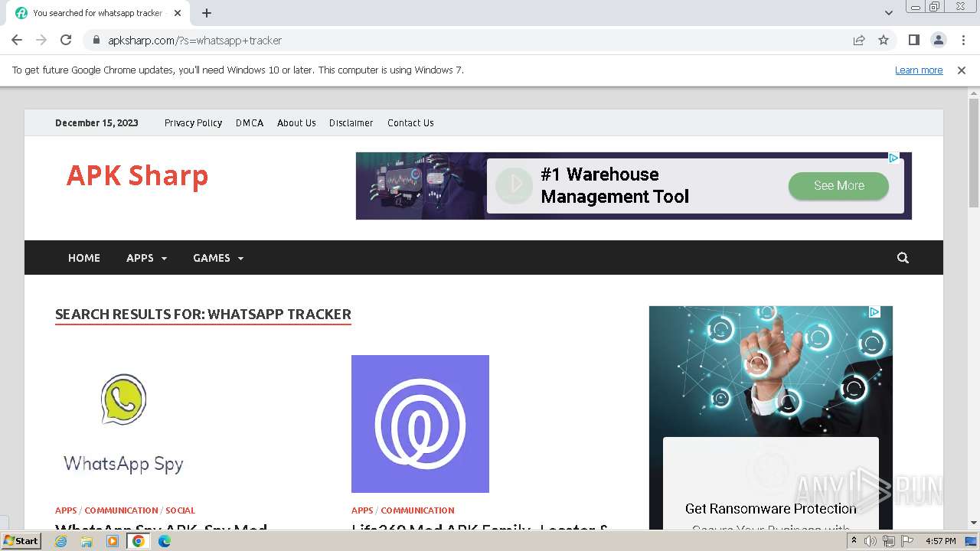Image resolution: width=980 pixels, height=551 pixels.
Task: Go to the HOME menu item
Action: point(84,258)
